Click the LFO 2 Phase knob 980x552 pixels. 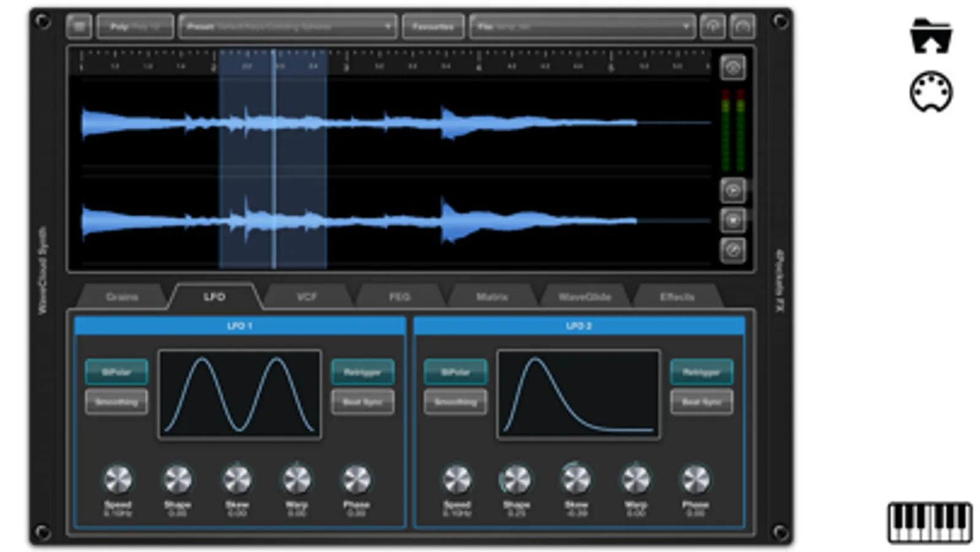[x=696, y=480]
